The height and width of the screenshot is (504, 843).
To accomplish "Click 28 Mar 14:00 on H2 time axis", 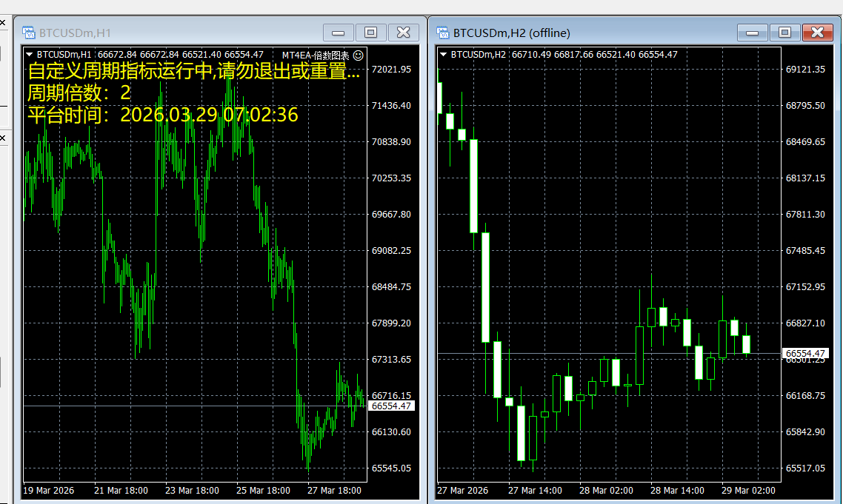I will click(677, 490).
